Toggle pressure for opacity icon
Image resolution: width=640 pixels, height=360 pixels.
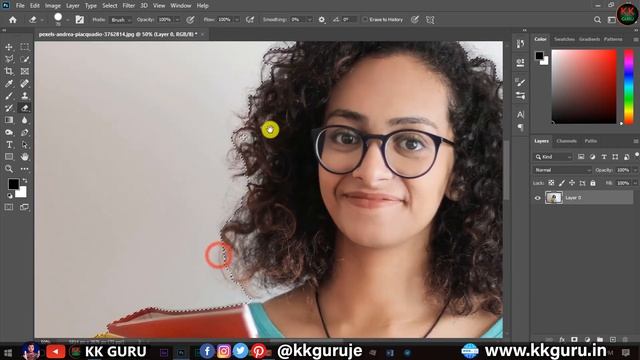click(x=190, y=20)
